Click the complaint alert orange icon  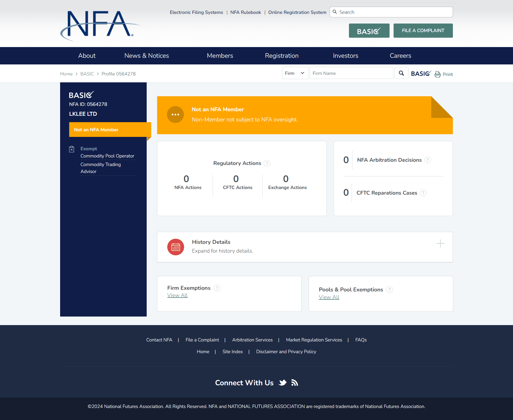coord(175,114)
